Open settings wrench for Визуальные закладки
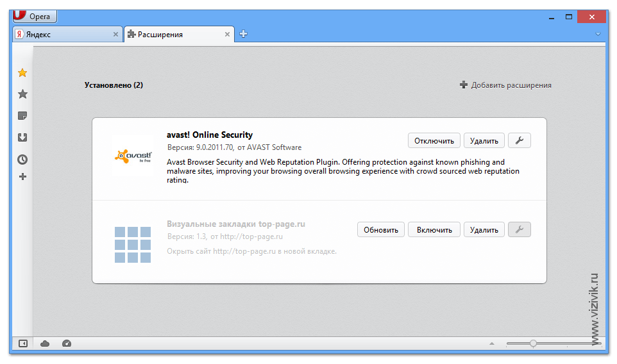617x364 pixels. tap(520, 229)
